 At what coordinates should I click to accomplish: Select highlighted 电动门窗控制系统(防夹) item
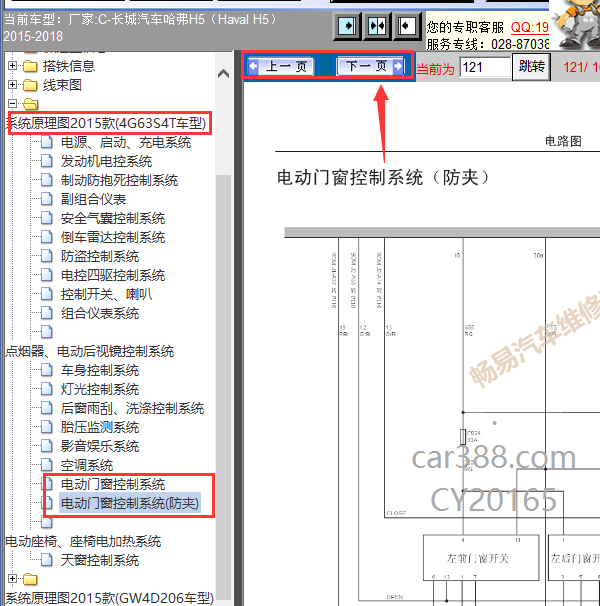[x=130, y=503]
